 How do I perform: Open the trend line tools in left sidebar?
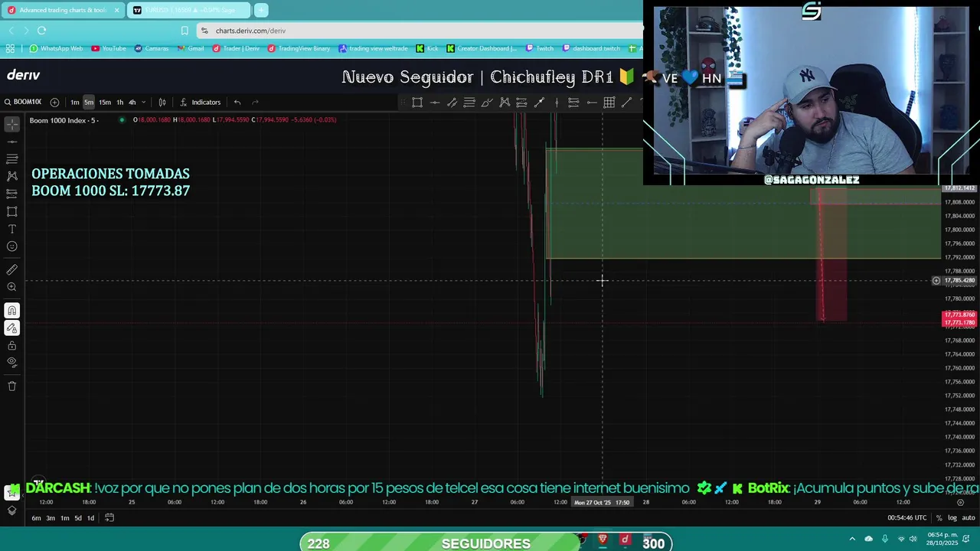pos(11,142)
